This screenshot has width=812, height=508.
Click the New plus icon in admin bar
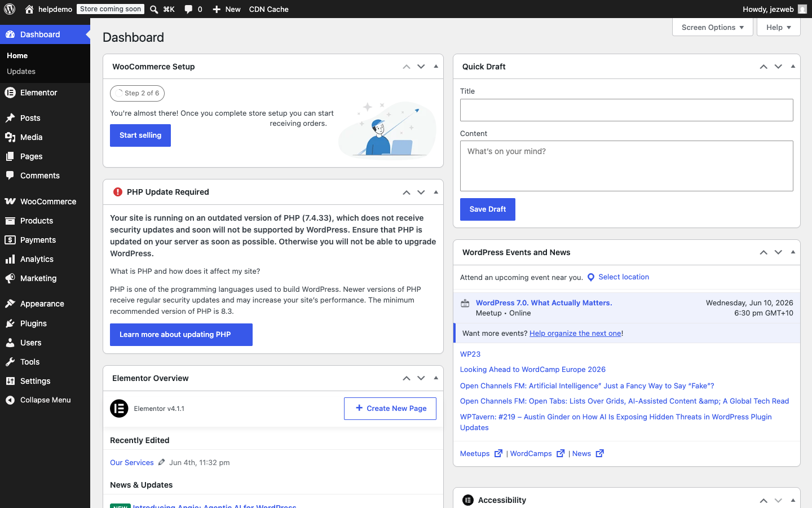tap(217, 9)
